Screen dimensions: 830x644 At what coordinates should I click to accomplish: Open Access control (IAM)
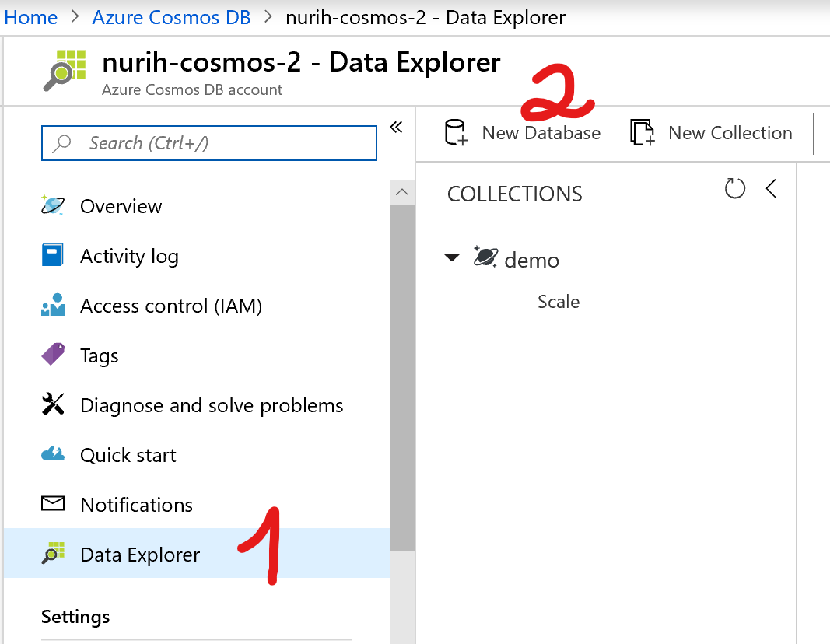pyautogui.click(x=171, y=306)
